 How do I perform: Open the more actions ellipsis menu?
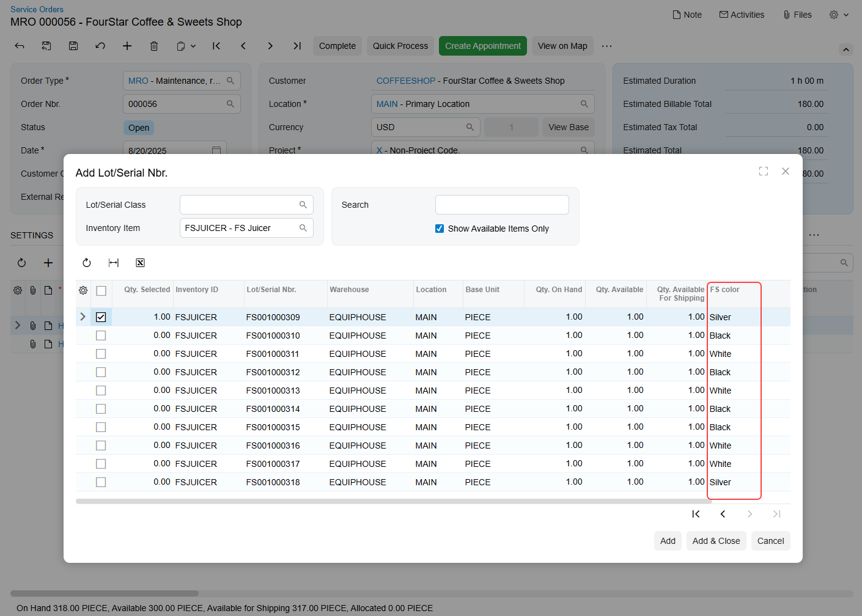tap(606, 46)
